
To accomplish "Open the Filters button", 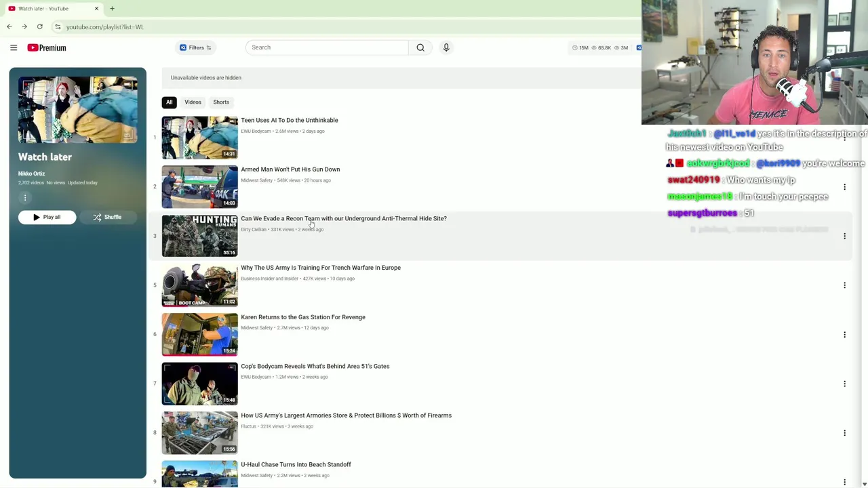I will (x=196, y=47).
